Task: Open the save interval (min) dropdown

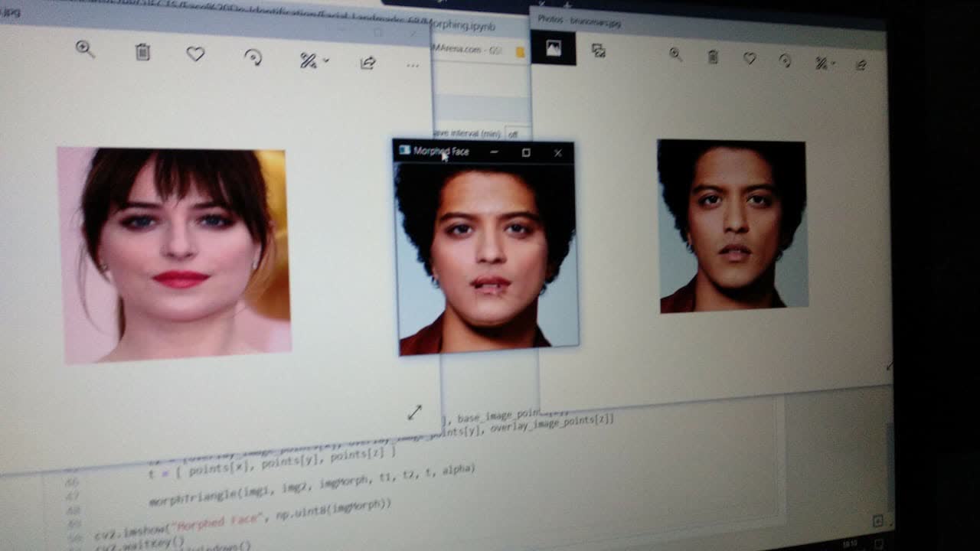Action: (518, 134)
